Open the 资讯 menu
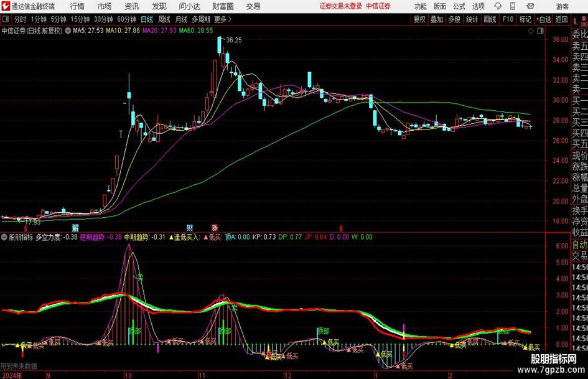588x379 pixels. pos(132,6)
